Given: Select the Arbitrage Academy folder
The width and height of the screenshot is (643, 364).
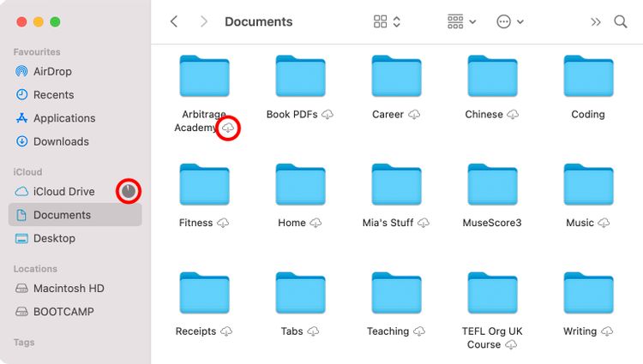Looking at the screenshot, I should (204, 76).
